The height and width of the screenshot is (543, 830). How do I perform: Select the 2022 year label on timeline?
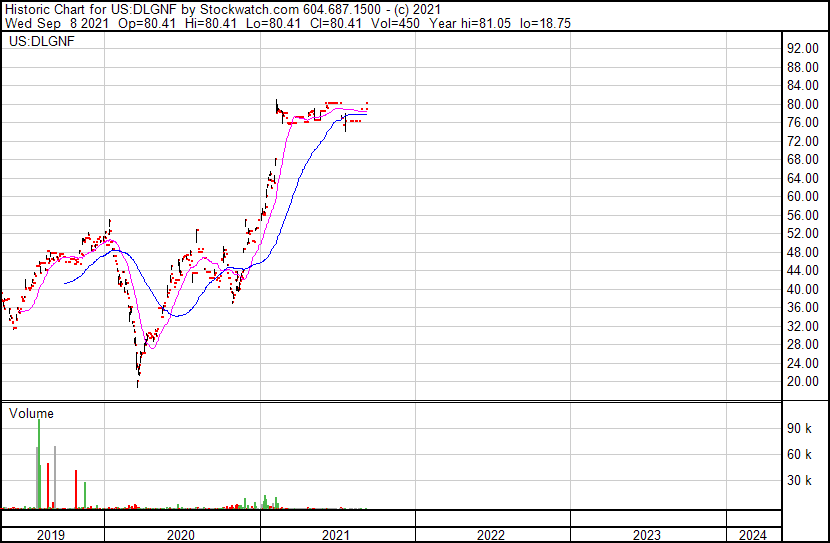[x=491, y=535]
